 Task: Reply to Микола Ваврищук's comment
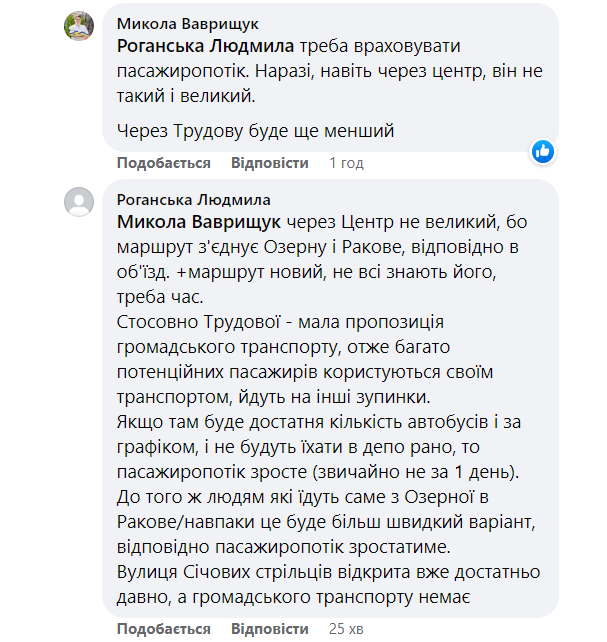coord(270,163)
